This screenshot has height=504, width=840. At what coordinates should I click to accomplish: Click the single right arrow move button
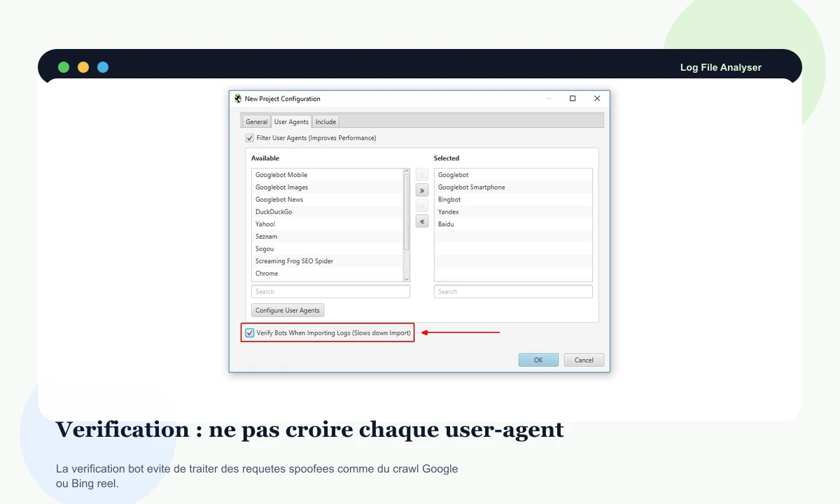[x=422, y=175]
